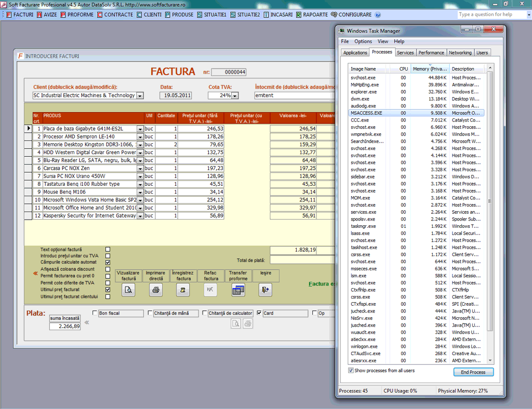Click the invoice number field 0000044
532x409 pixels.
click(x=229, y=72)
